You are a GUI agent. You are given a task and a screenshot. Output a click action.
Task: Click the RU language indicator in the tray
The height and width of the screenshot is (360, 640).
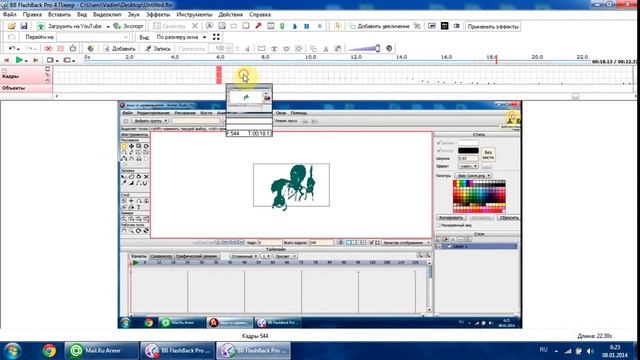543,350
